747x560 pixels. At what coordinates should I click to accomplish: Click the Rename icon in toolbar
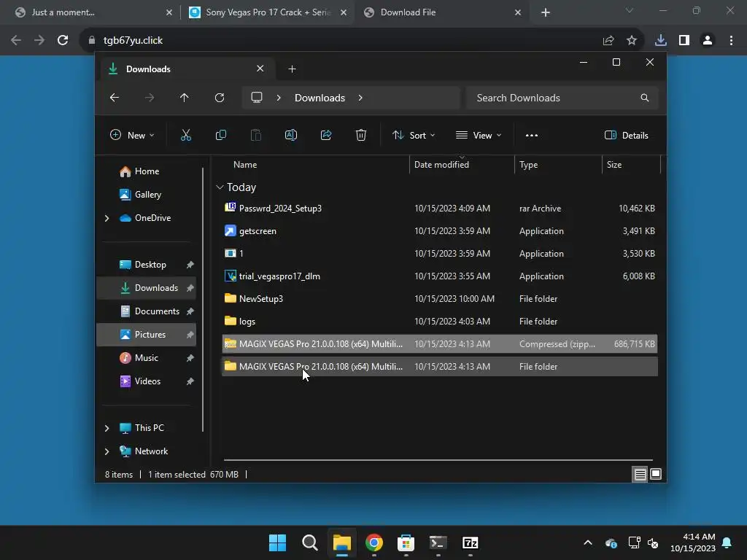[x=290, y=135]
